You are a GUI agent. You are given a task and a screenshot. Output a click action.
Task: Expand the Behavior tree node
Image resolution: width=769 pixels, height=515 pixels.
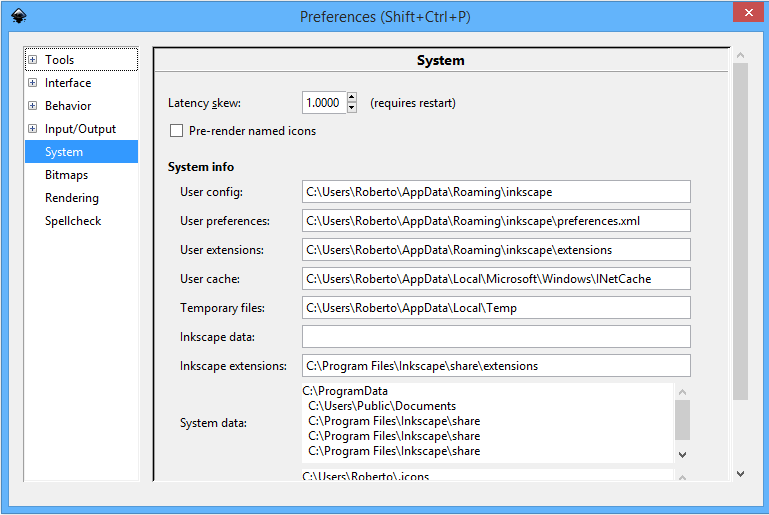coord(33,106)
